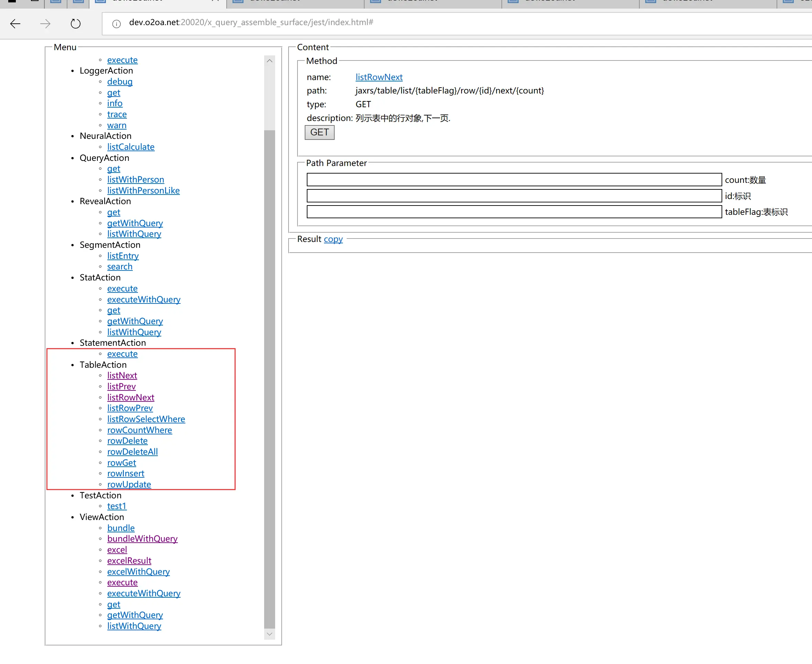
Task: Click the address bar URL text
Action: 251,22
